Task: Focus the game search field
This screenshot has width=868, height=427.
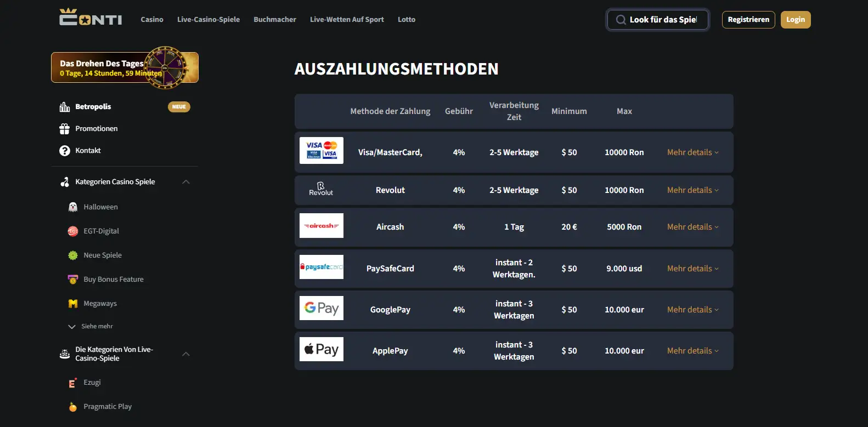Action: coord(658,20)
